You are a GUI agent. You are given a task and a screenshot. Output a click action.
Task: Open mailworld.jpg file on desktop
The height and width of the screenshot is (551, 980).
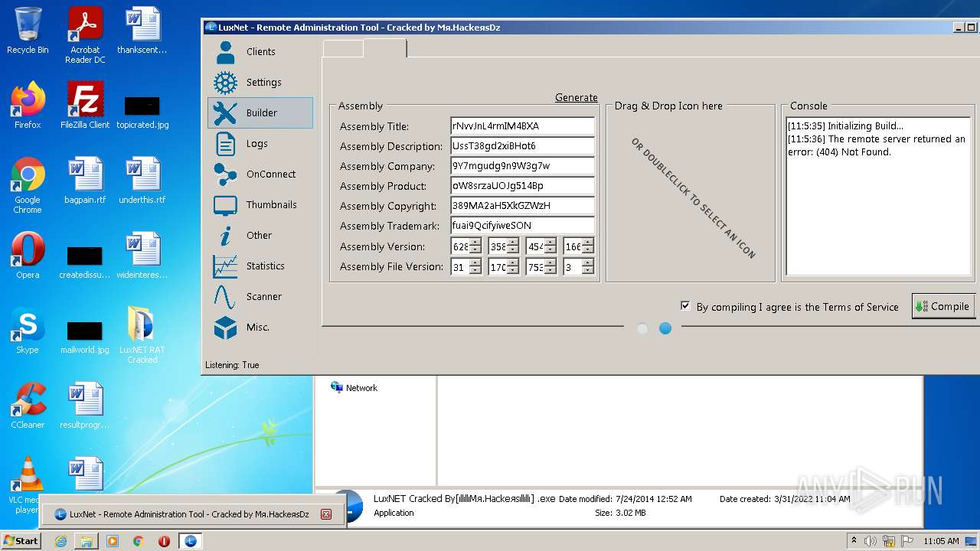point(85,337)
